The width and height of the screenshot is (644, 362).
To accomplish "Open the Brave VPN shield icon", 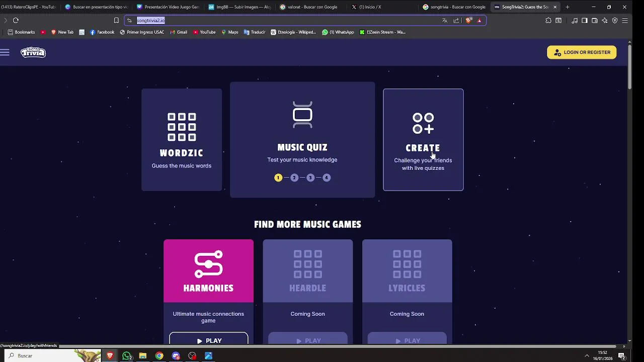I will click(615, 21).
